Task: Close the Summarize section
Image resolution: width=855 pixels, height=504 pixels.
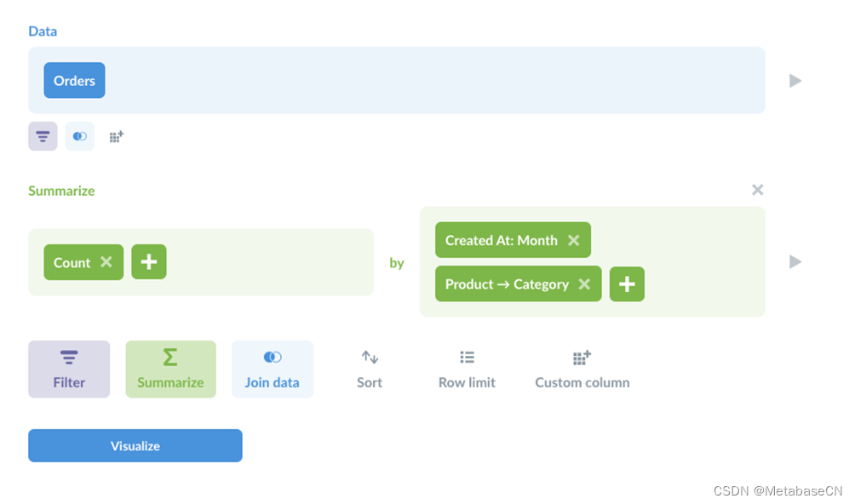Action: (757, 190)
